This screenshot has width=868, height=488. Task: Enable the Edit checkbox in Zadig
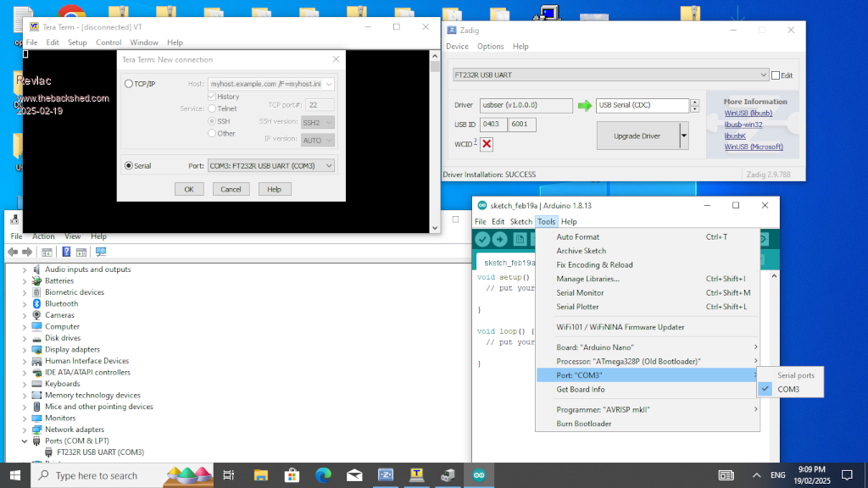click(776, 75)
